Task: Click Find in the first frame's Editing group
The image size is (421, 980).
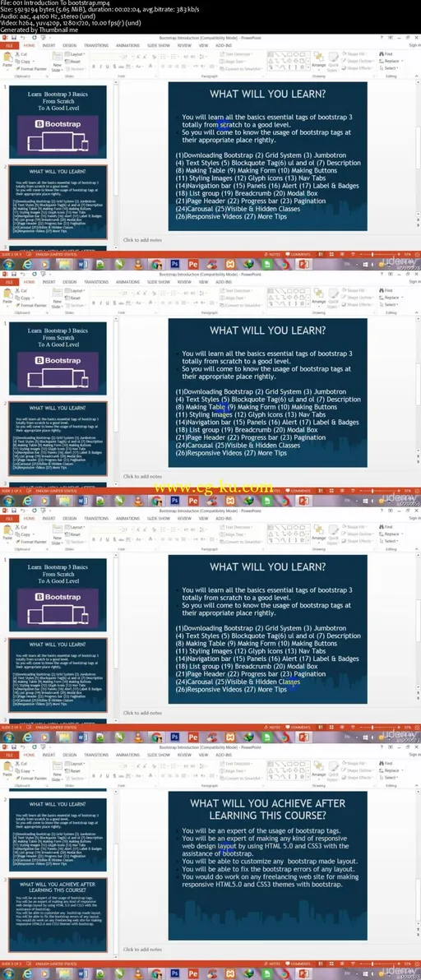Action: (x=386, y=54)
